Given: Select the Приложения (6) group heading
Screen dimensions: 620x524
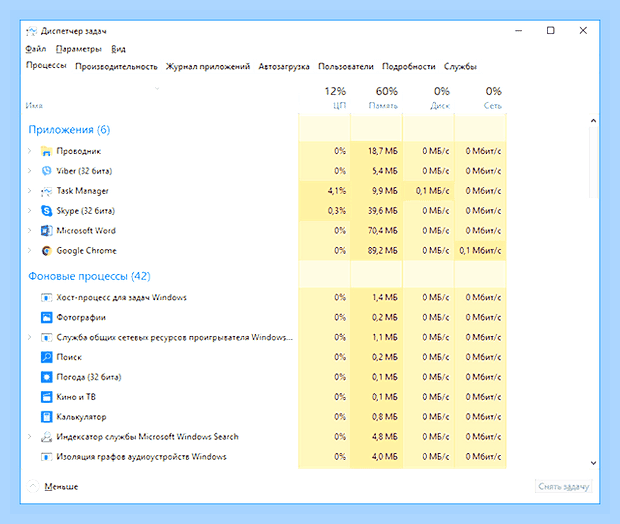Looking at the screenshot, I should point(69,130).
